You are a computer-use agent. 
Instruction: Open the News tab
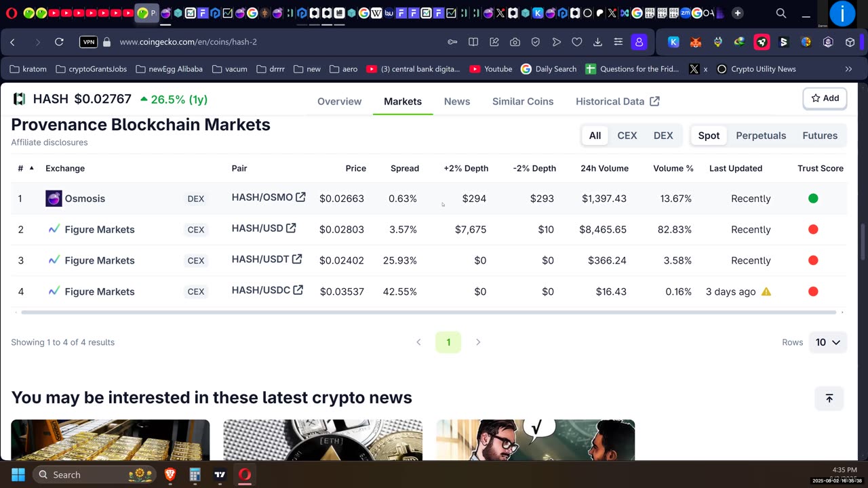pos(457,101)
